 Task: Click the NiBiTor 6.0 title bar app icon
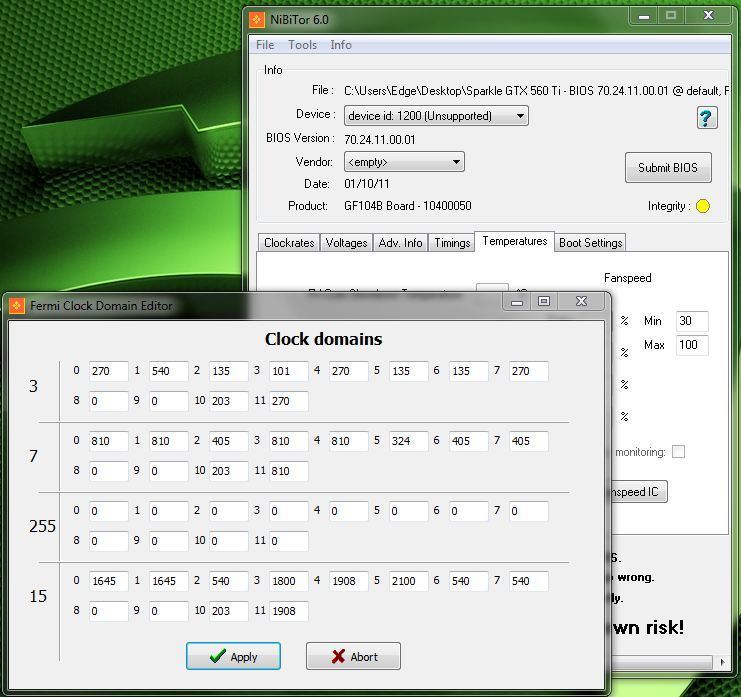pos(257,19)
